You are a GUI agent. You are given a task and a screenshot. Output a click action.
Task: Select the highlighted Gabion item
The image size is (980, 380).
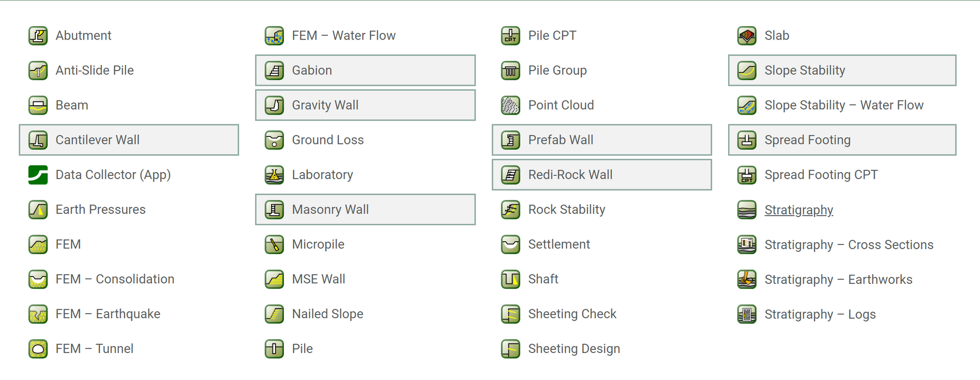[x=365, y=71]
